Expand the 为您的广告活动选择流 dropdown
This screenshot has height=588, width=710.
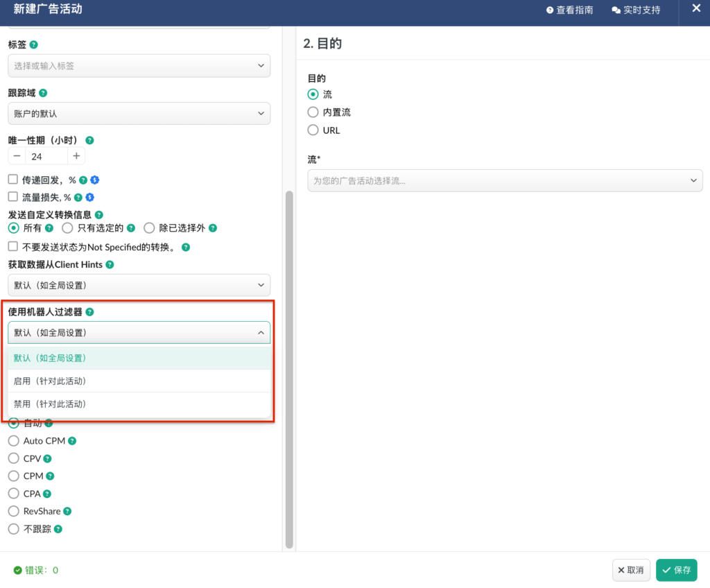pos(505,180)
